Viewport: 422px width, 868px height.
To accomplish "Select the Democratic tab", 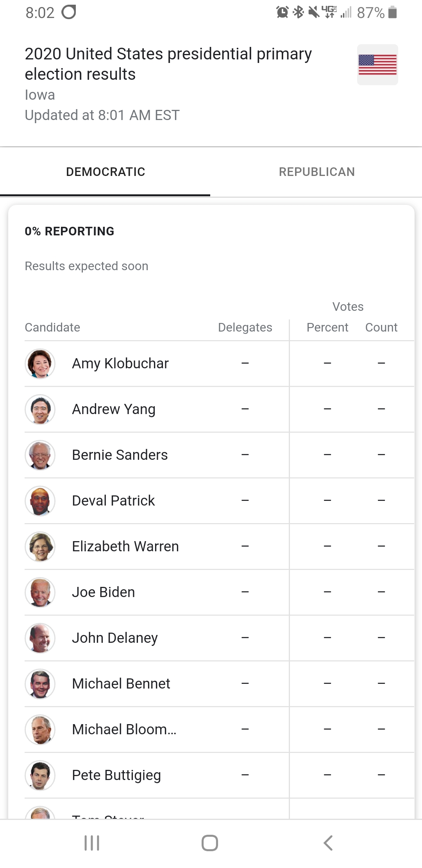I will click(105, 172).
